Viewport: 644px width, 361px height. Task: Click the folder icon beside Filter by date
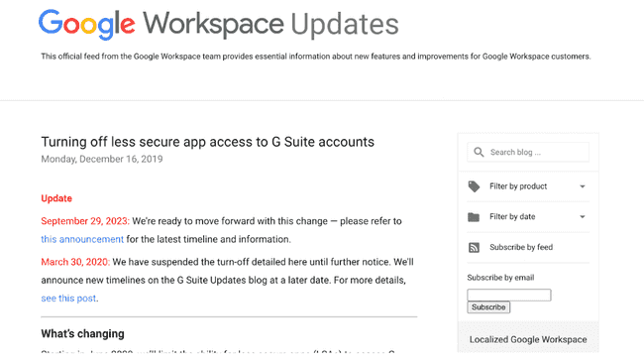[474, 216]
